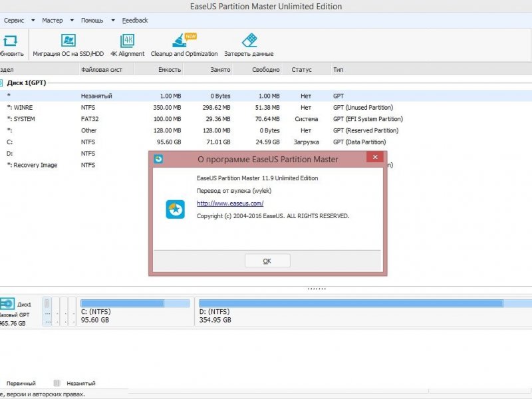Select the WINRE partition row
The height and width of the screenshot is (399, 532).
[x=266, y=108]
